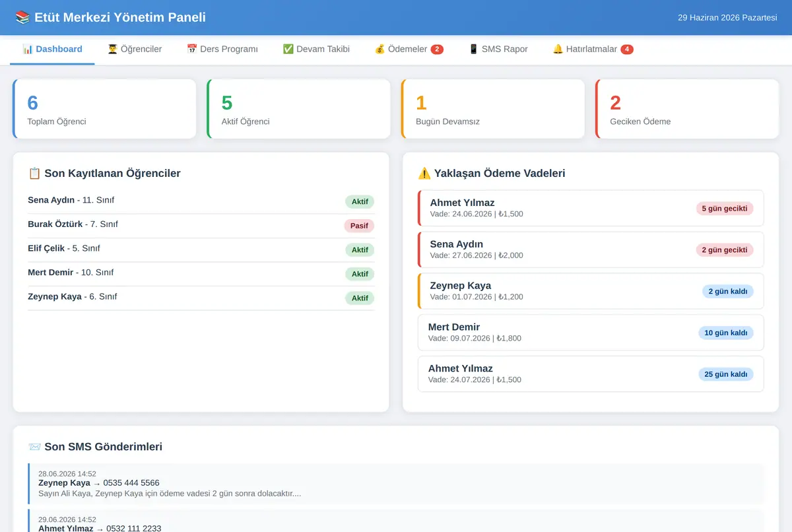
Task: Click the envelope icon beside Son SMS Gönderimleri
Action: click(34, 447)
